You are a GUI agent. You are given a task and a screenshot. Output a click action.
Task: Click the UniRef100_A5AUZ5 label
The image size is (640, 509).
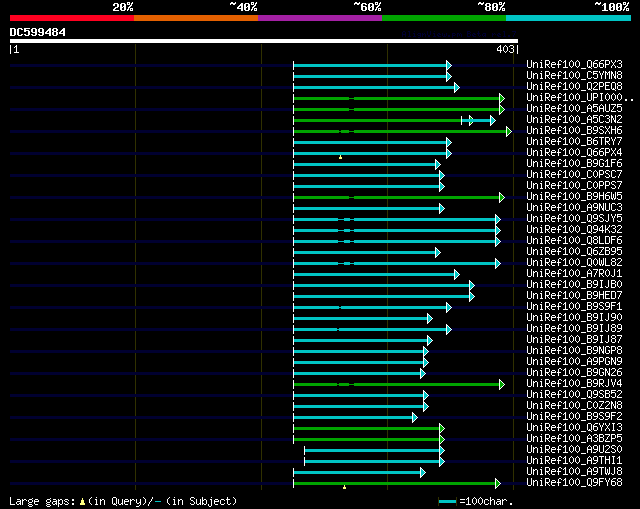click(x=574, y=109)
